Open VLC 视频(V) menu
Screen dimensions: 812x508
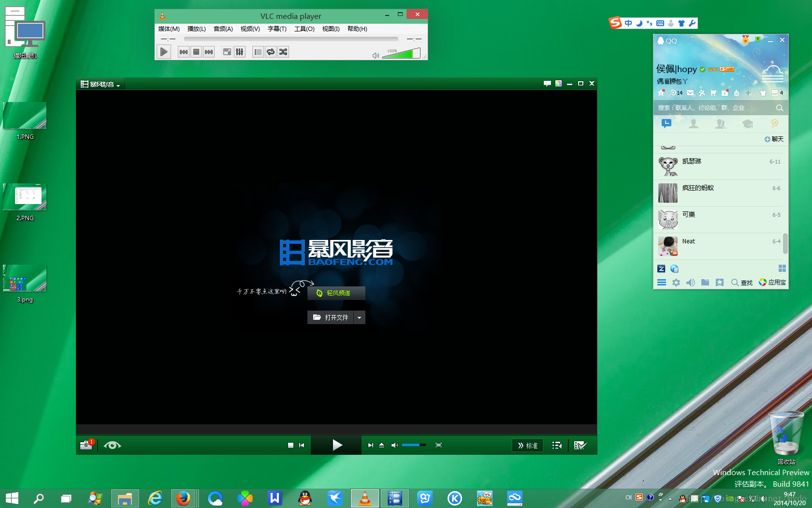(x=250, y=29)
